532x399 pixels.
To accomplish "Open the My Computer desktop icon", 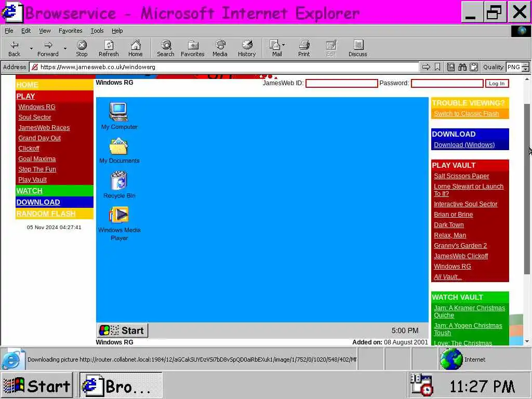I will (x=119, y=116).
